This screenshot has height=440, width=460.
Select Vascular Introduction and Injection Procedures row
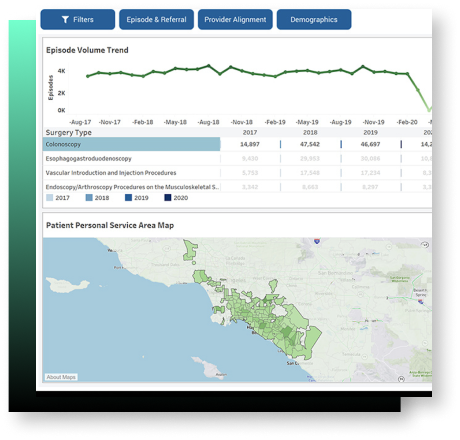pyautogui.click(x=131, y=173)
